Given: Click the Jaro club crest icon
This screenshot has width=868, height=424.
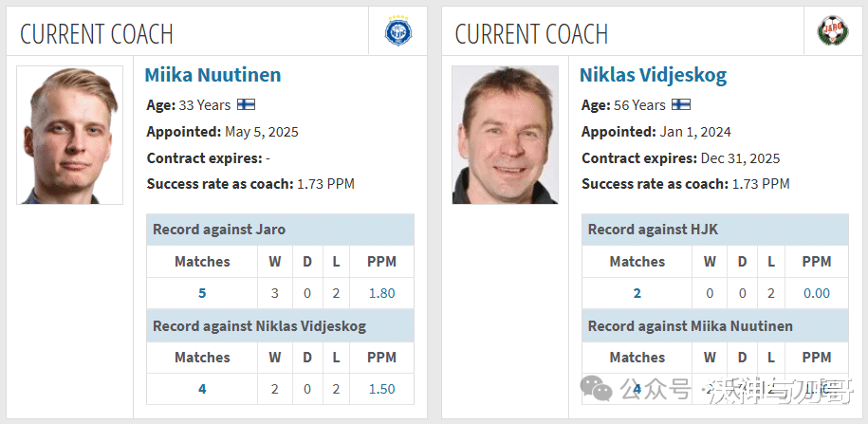Looking at the screenshot, I should [832, 32].
